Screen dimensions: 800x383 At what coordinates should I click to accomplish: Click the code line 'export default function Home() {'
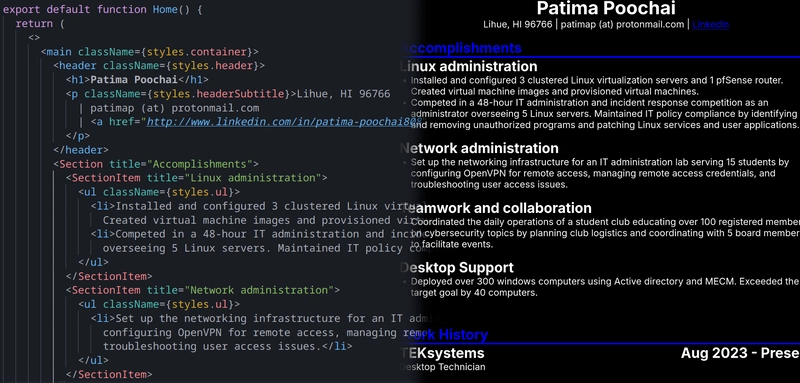click(103, 10)
